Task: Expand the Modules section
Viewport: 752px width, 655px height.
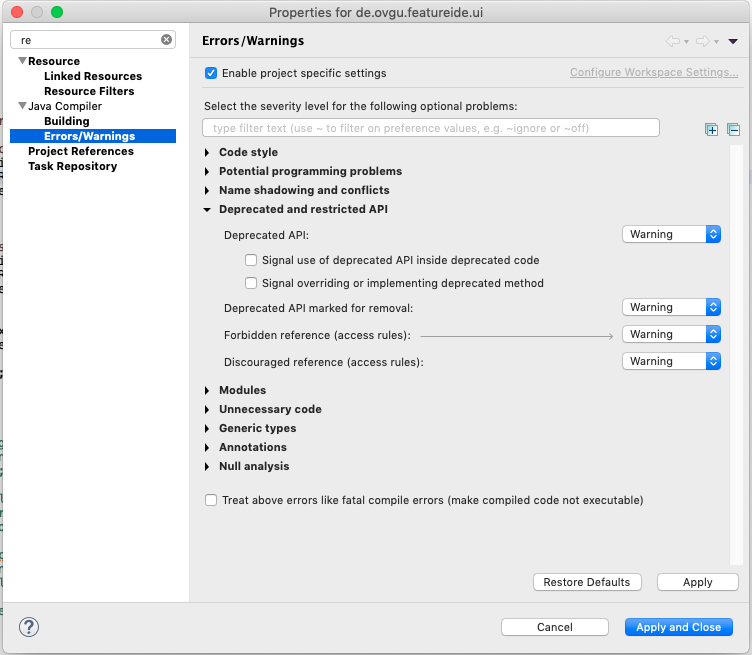Action: 207,390
